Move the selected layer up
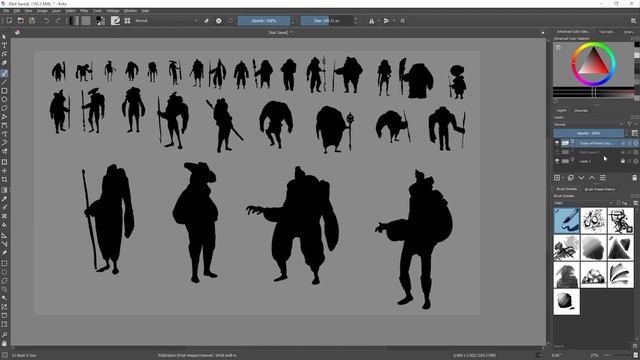The width and height of the screenshot is (640, 360). click(x=592, y=178)
